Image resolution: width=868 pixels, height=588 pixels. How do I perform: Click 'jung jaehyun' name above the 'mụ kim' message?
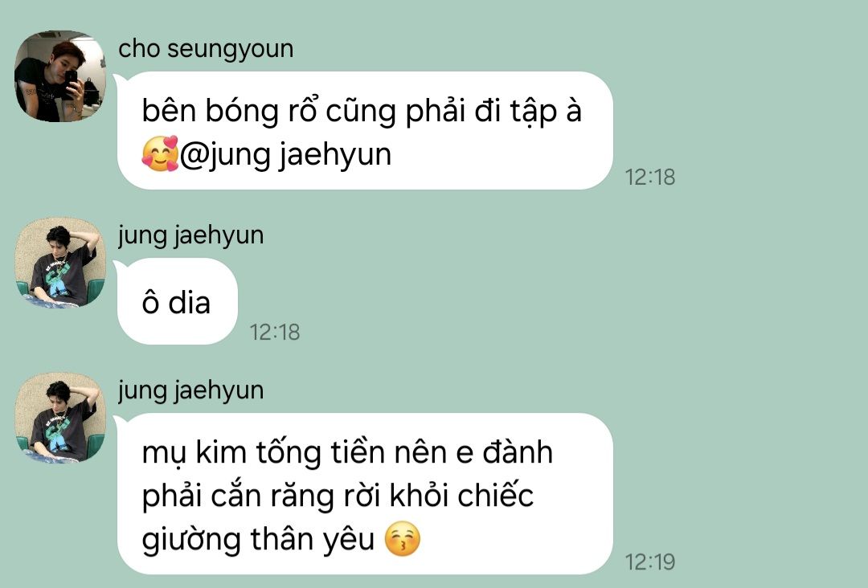click(191, 390)
